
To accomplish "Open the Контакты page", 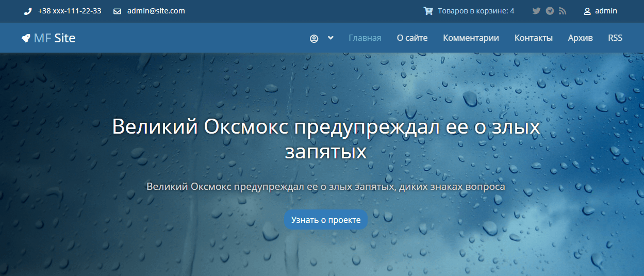I will [533, 38].
